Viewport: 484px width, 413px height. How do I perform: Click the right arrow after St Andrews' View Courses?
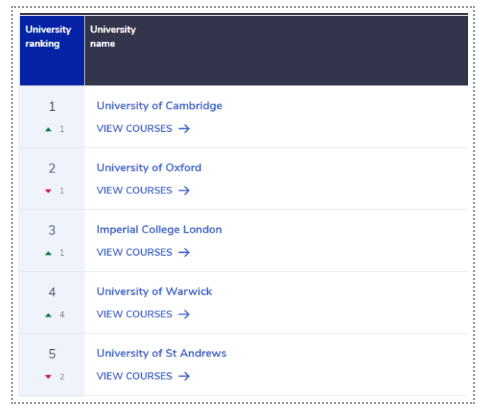184,376
